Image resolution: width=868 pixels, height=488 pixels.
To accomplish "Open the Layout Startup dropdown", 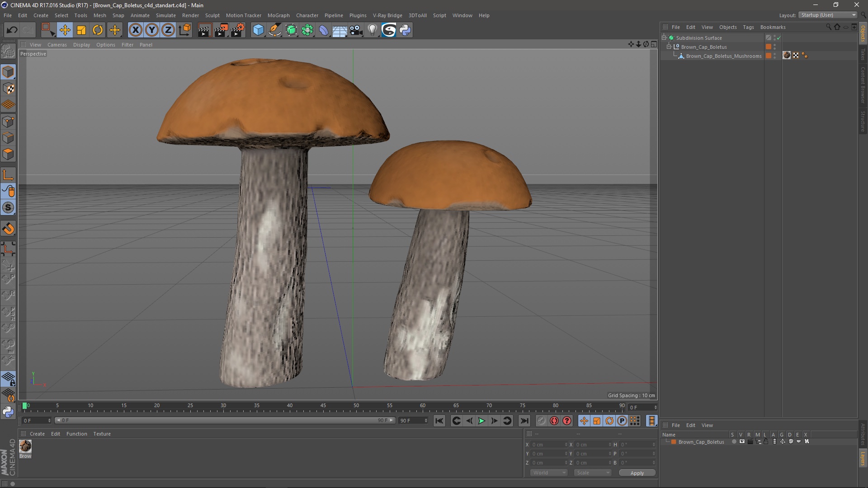I will (x=828, y=15).
